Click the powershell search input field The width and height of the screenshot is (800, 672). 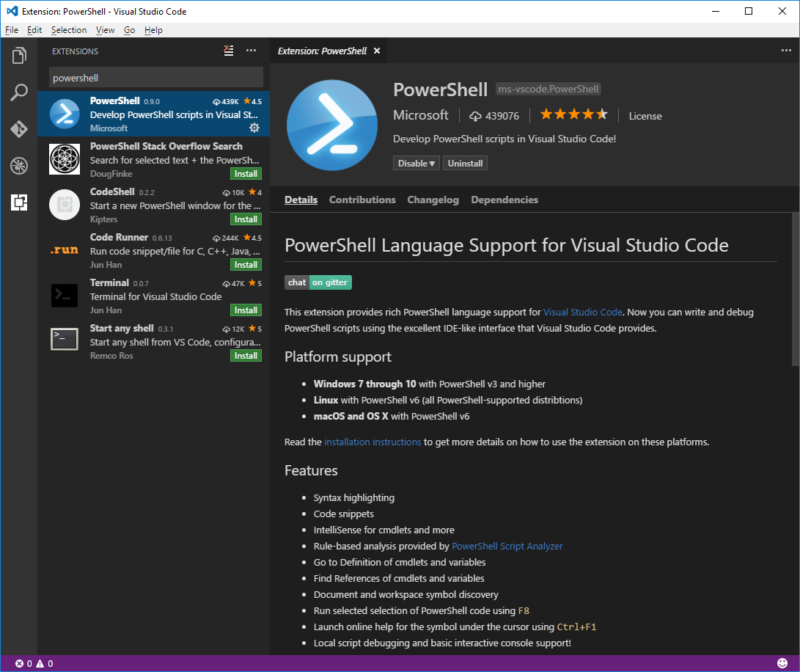[x=155, y=77]
